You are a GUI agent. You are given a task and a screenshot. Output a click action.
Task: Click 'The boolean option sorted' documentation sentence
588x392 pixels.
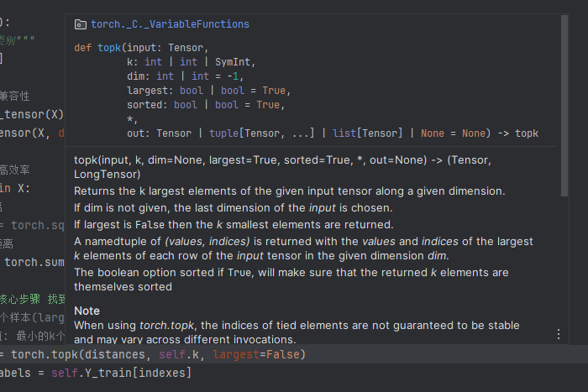coord(291,280)
